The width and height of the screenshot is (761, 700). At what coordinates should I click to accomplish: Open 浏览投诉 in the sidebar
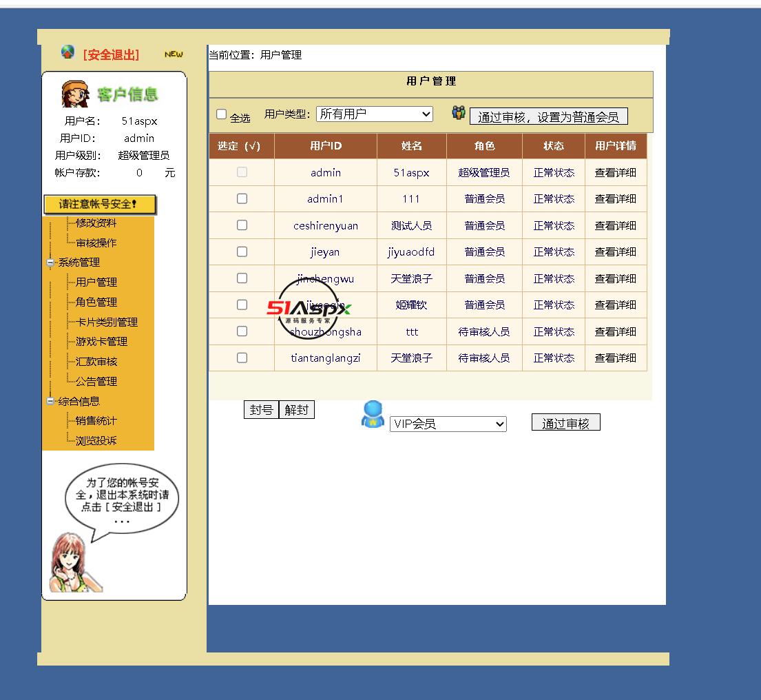[x=96, y=441]
